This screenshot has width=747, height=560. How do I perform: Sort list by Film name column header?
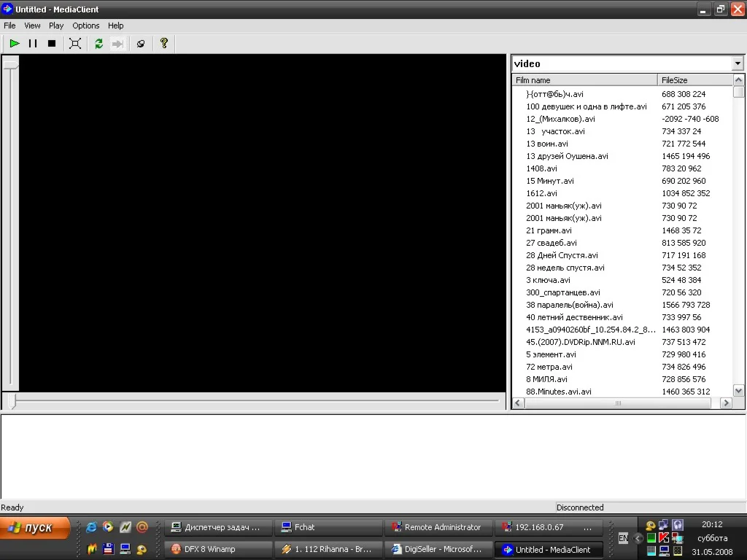(x=584, y=80)
